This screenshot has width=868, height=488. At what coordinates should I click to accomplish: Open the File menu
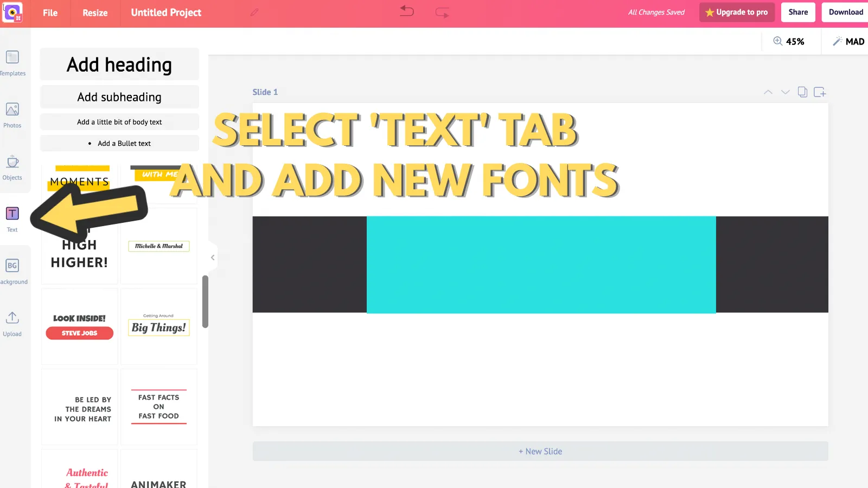(50, 12)
